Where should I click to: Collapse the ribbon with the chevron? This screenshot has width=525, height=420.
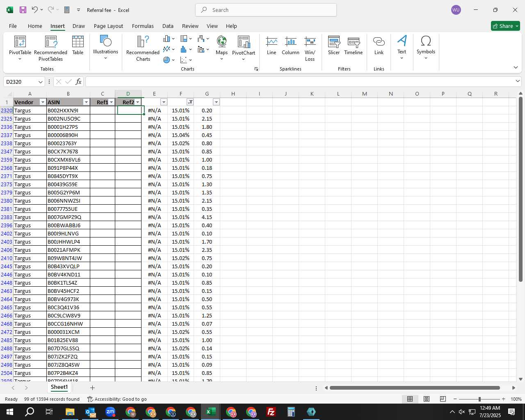click(x=516, y=67)
